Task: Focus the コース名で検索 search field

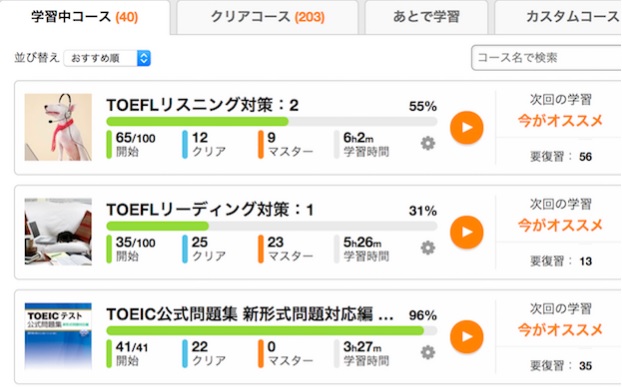Action: 547,58
